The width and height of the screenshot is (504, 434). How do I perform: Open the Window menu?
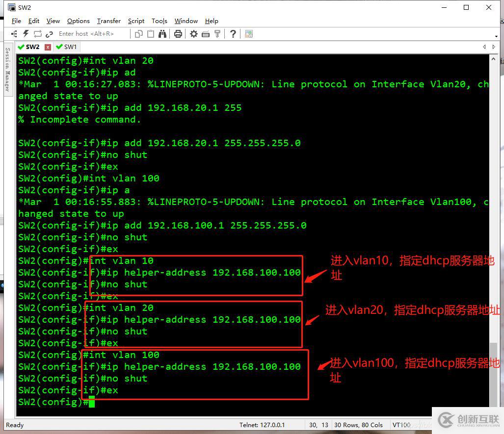[x=186, y=21]
